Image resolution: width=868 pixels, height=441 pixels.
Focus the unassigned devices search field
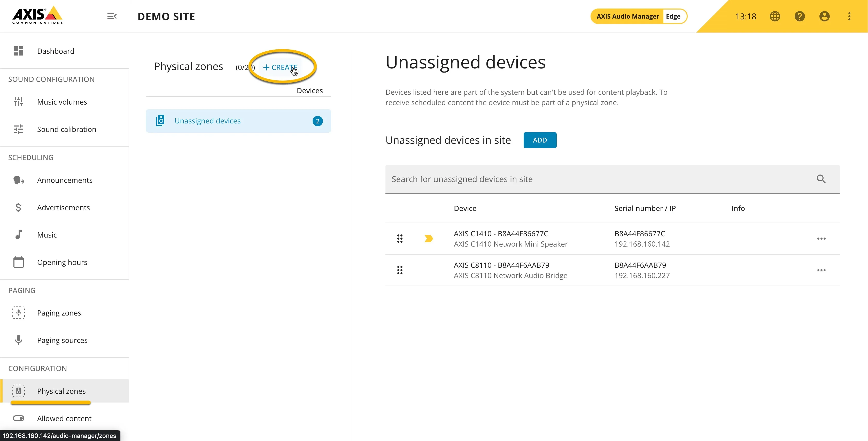pyautogui.click(x=613, y=179)
